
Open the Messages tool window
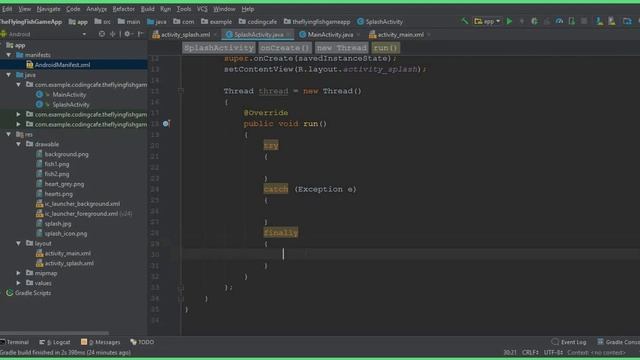[x=100, y=342]
